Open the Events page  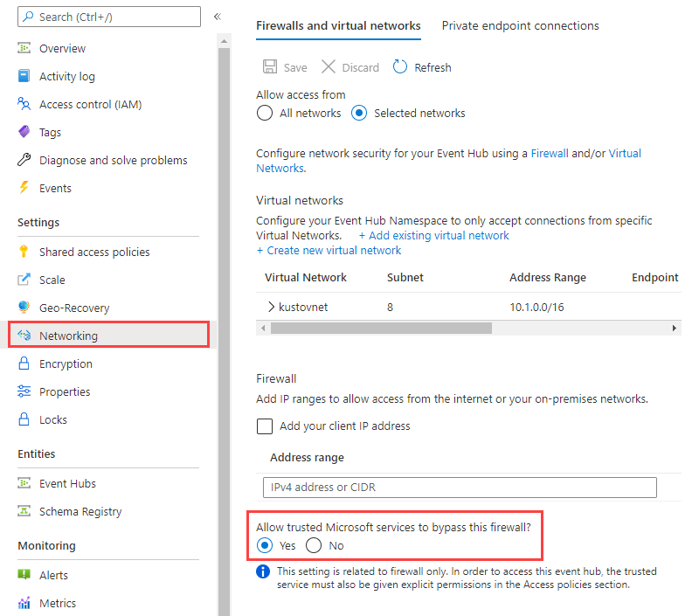click(56, 188)
